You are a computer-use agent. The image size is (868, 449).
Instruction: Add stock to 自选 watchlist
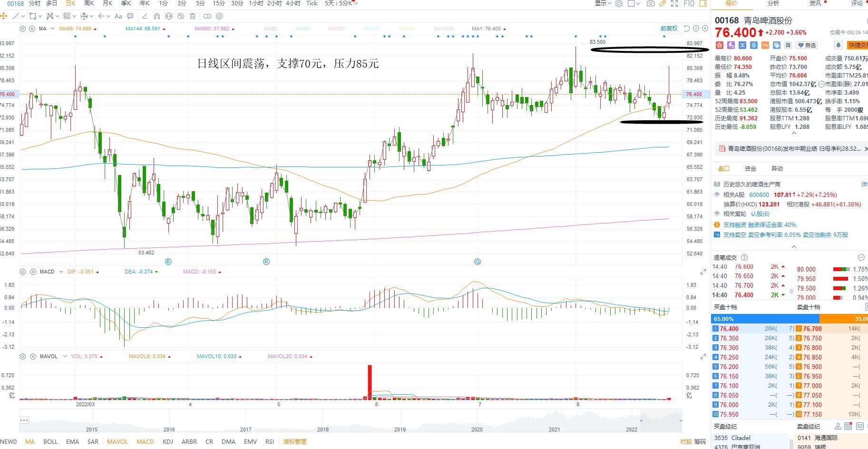coord(807,45)
